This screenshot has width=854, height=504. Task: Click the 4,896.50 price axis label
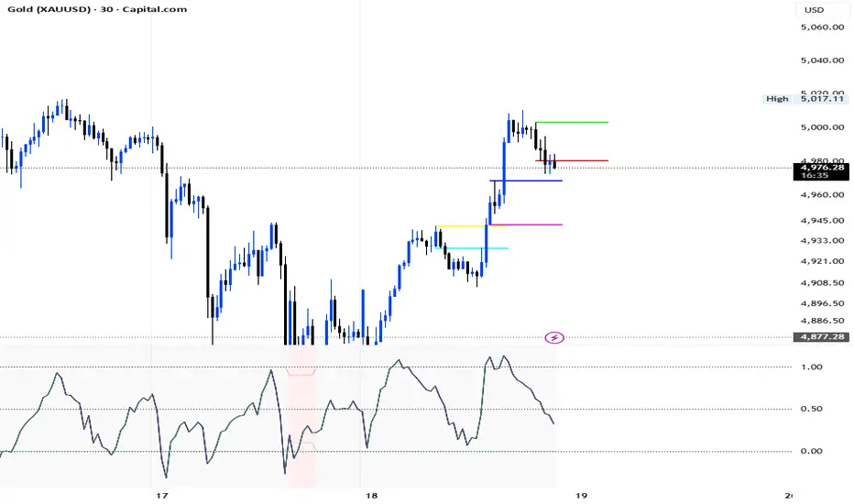(822, 303)
